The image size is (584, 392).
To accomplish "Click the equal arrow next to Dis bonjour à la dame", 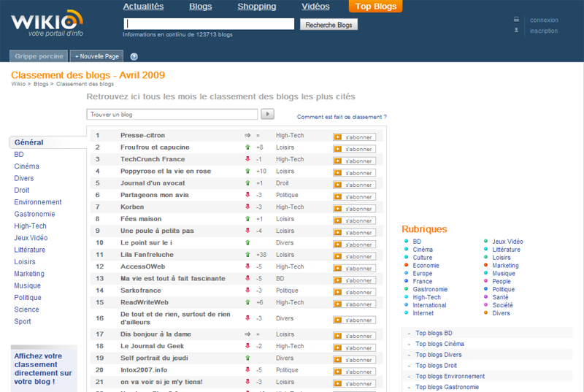I will (x=247, y=334).
